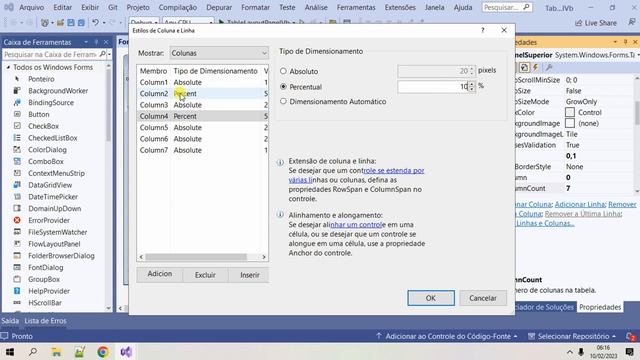Open the notifications bell in status bar
The width and height of the screenshot is (640, 360).
631,336
